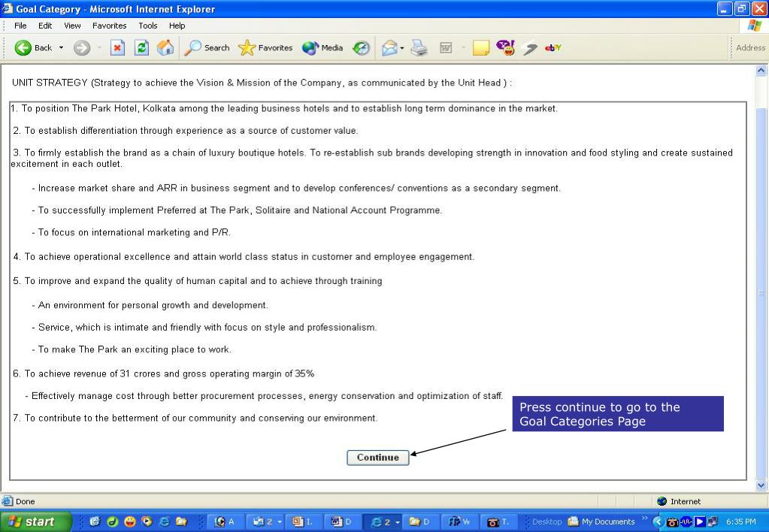Click the Internet zone indicator in status bar

tap(680, 501)
